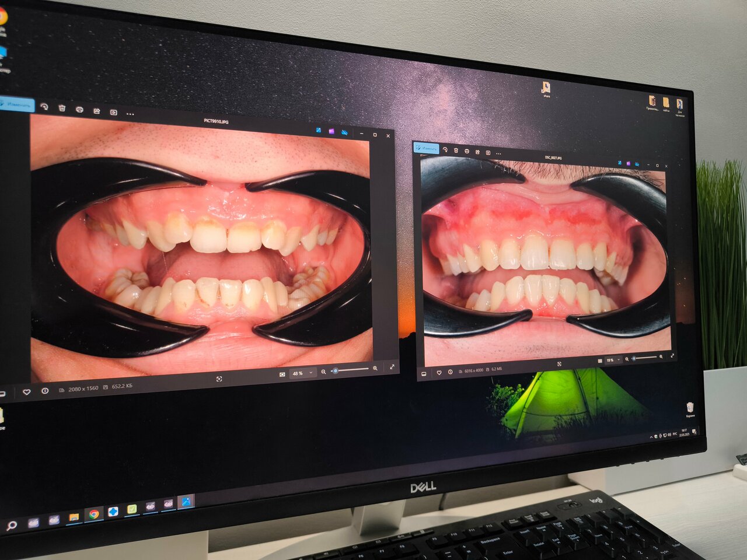Image resolution: width=747 pixels, height=560 pixels.
Task: Click OneDrive cloud icon in PICT9910.JPG title bar
Action: click(344, 132)
